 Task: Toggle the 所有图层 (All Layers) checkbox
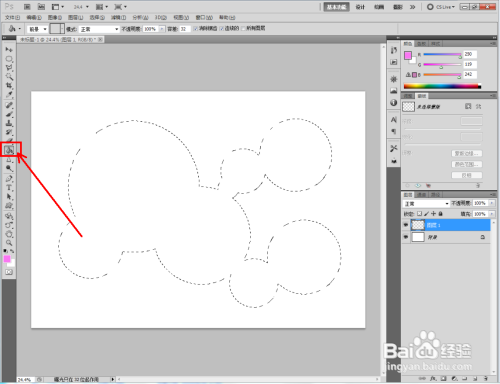point(243,29)
